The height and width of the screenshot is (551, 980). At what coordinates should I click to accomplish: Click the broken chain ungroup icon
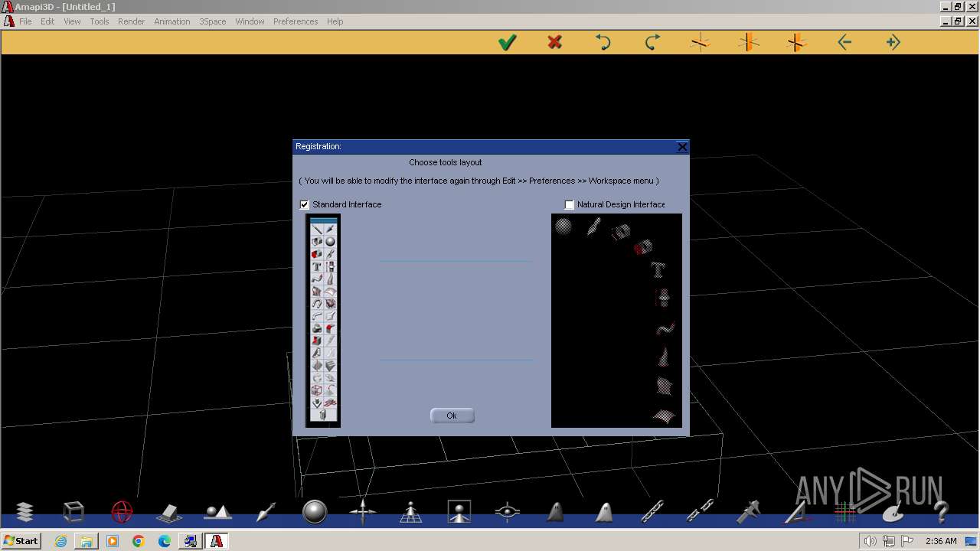click(x=701, y=511)
